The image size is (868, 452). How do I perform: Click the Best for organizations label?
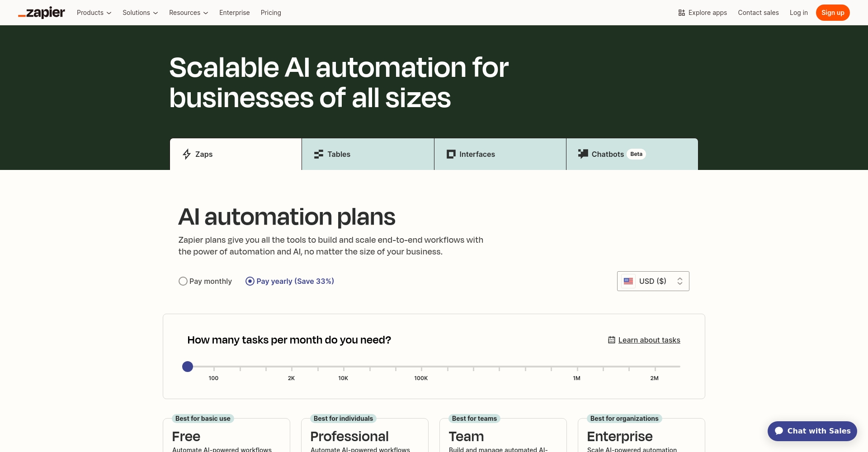pos(624,419)
